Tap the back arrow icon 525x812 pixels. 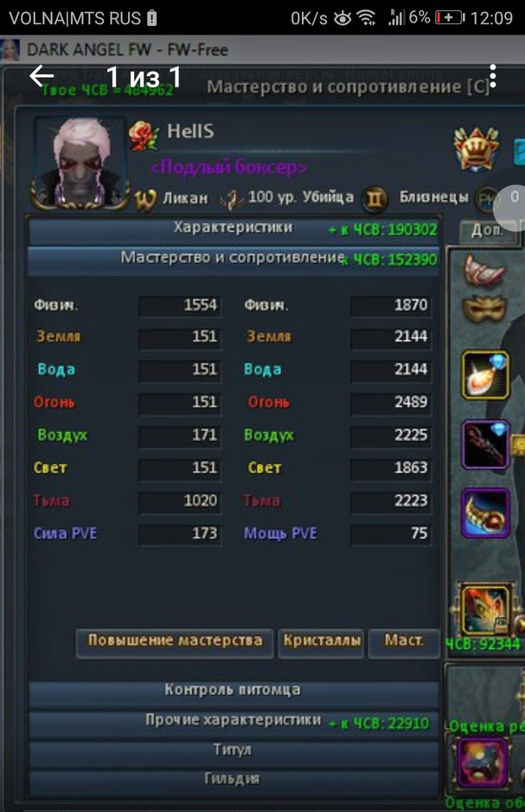pos(42,77)
